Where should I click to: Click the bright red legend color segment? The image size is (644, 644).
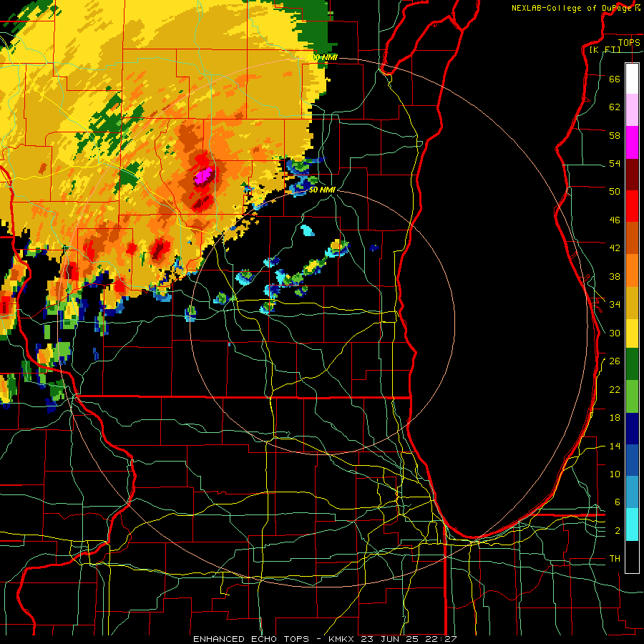[x=632, y=206]
